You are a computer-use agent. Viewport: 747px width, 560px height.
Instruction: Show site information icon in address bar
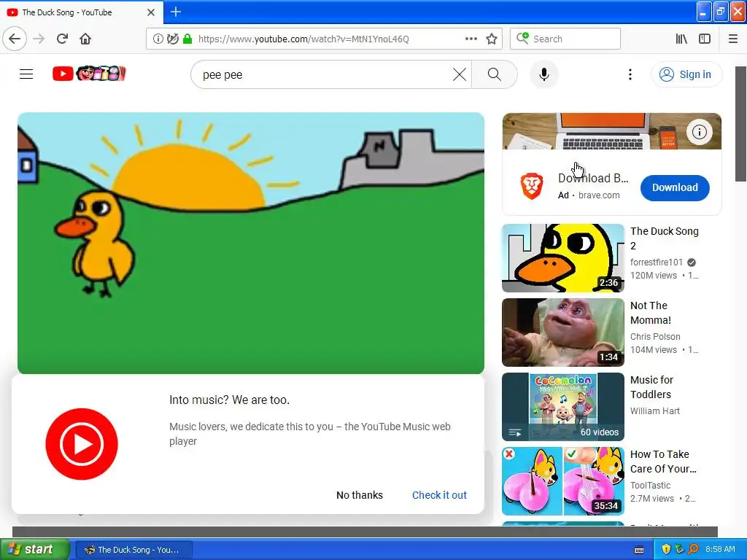point(158,39)
